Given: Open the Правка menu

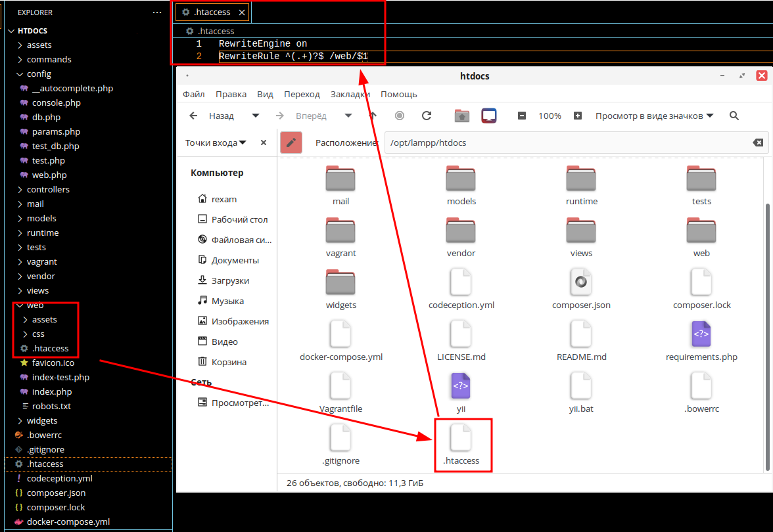Looking at the screenshot, I should point(231,94).
